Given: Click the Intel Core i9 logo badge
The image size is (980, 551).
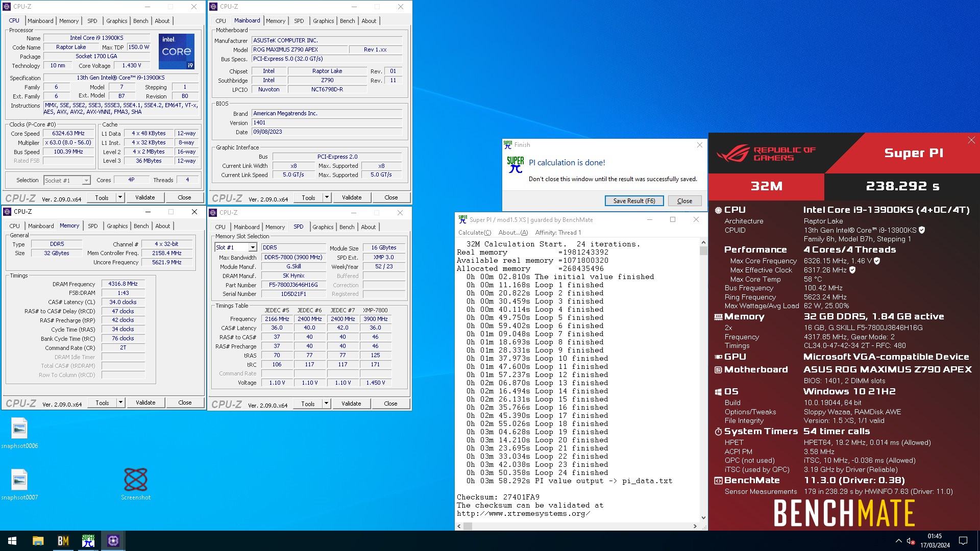Looking at the screenshot, I should (177, 52).
